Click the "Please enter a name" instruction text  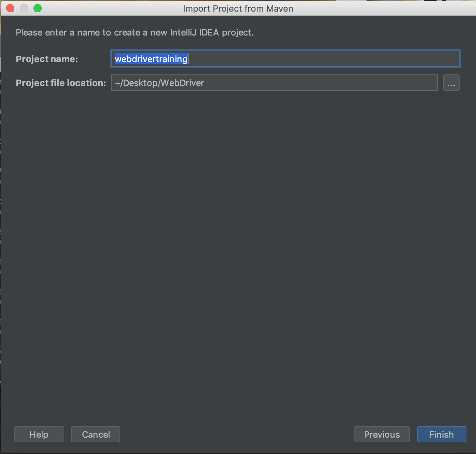click(135, 32)
